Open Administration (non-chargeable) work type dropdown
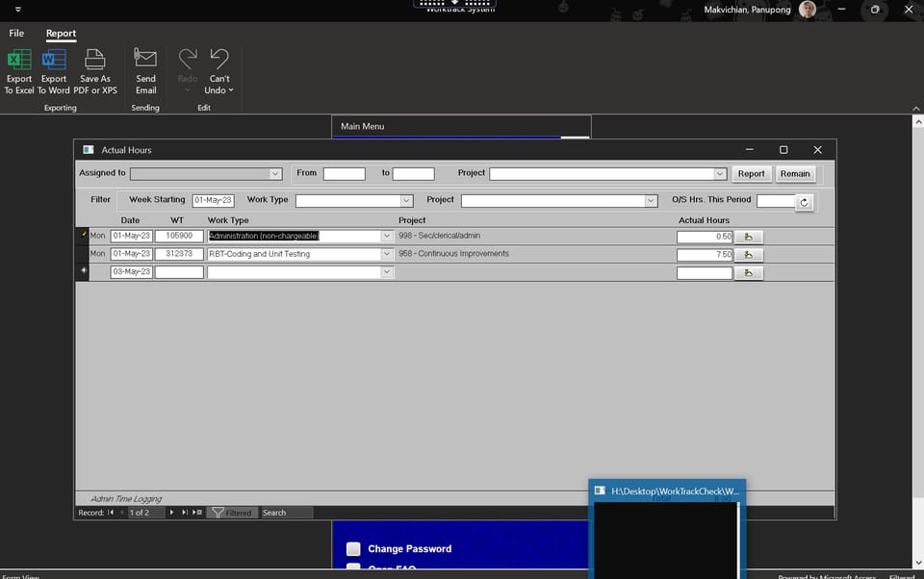 coord(387,237)
